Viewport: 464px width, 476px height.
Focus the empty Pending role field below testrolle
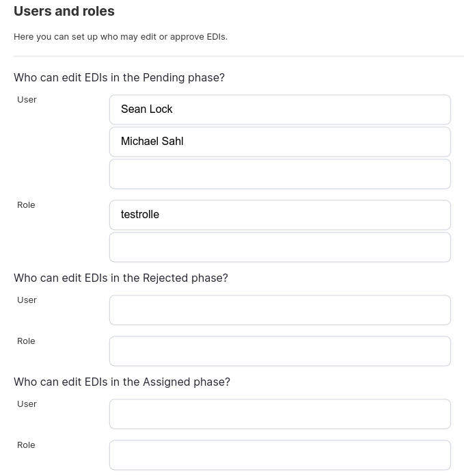(279, 247)
